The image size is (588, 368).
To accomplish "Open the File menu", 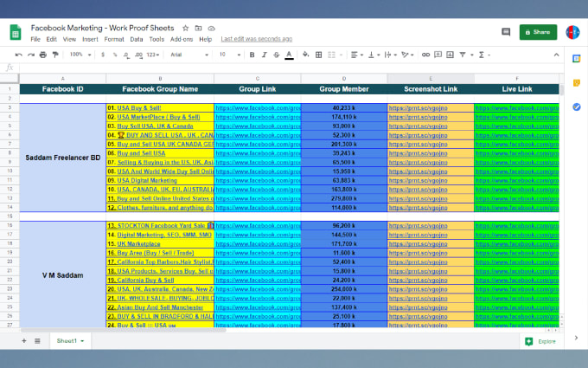I will point(35,39).
